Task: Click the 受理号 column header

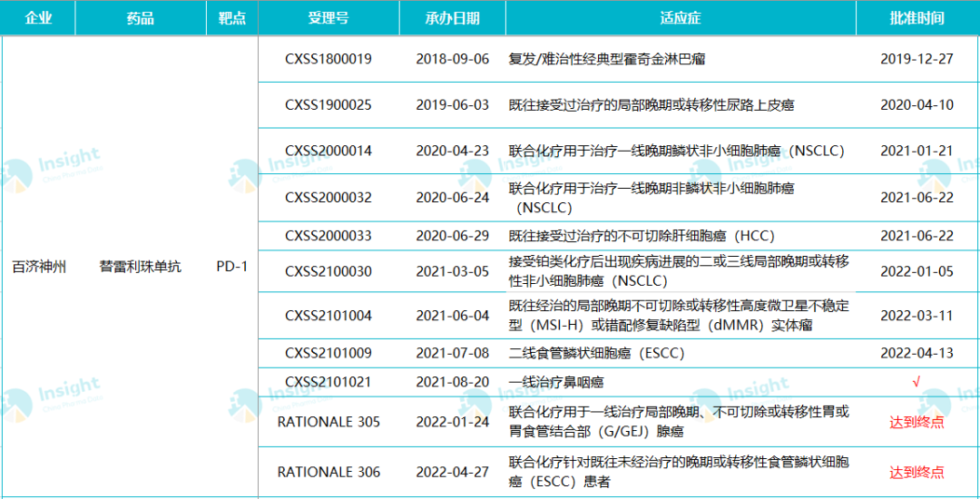Action: pyautogui.click(x=328, y=17)
